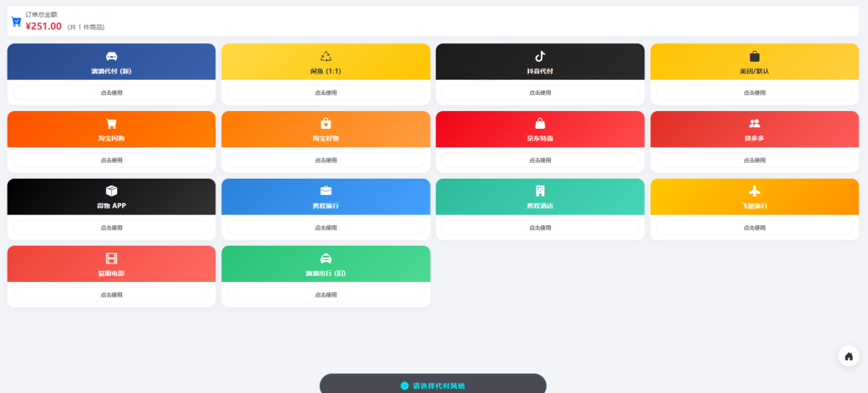The image size is (868, 393).
Task: Click the 拼多多 card title text
Action: tap(754, 138)
